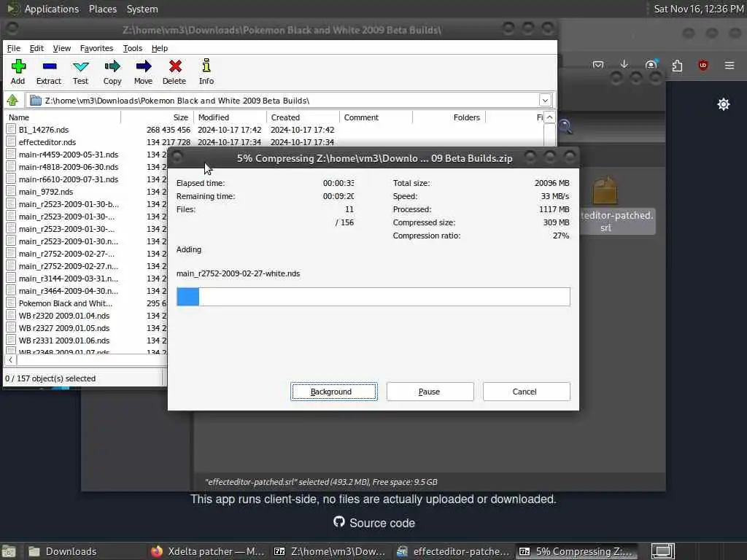Viewport: 747px width, 560px height.
Task: Select the Pokemon Black and Whit... entry
Action: (65, 303)
